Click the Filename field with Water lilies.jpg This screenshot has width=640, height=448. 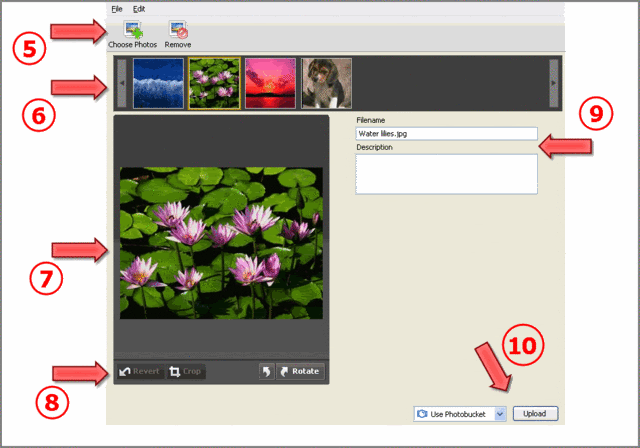pos(447,134)
